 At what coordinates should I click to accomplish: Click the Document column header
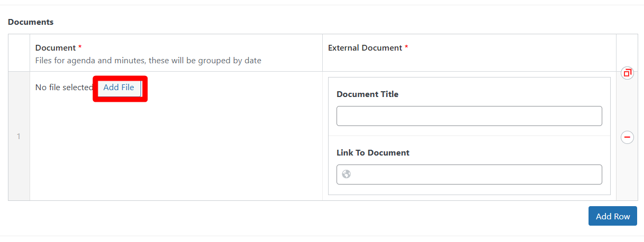click(x=55, y=48)
